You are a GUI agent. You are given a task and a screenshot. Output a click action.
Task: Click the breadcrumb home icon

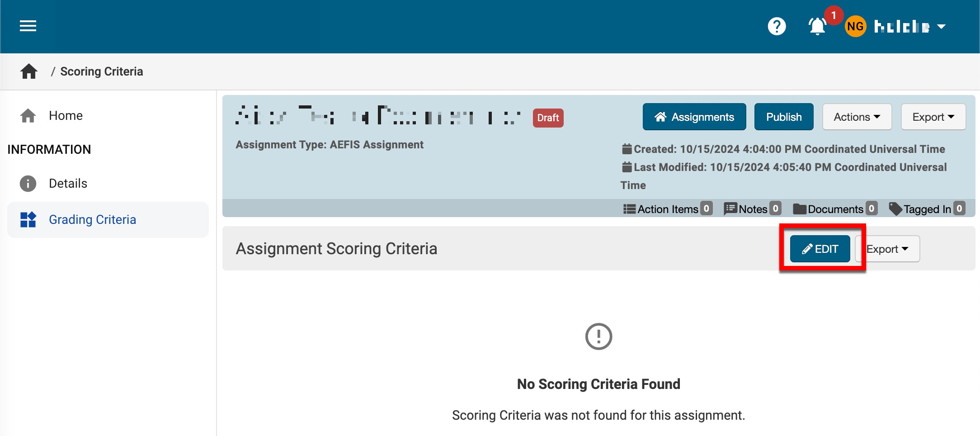[29, 71]
